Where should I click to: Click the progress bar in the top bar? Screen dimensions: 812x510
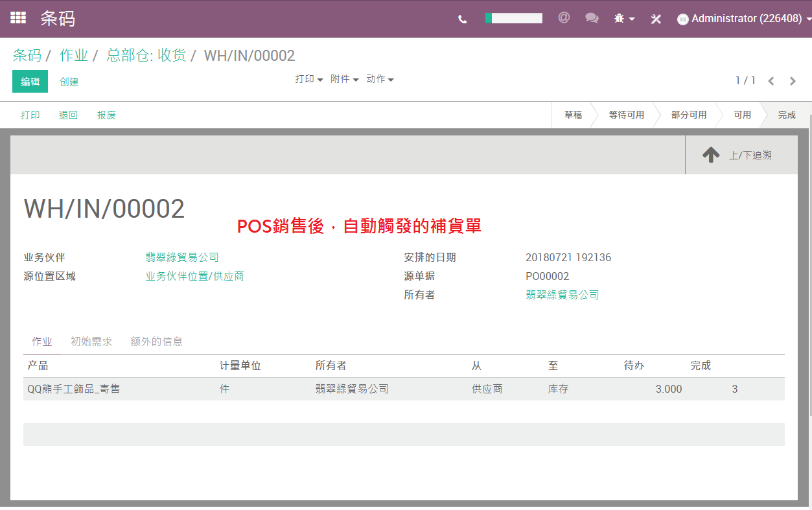pyautogui.click(x=514, y=18)
